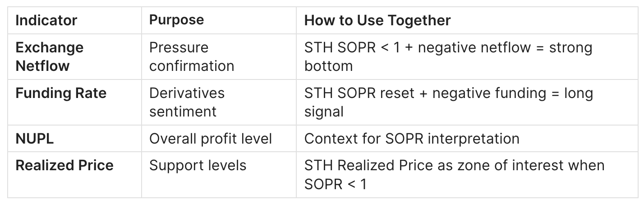The height and width of the screenshot is (205, 644).
Task: Click the Pressure confirmation purpose cell
Action: pos(192,56)
